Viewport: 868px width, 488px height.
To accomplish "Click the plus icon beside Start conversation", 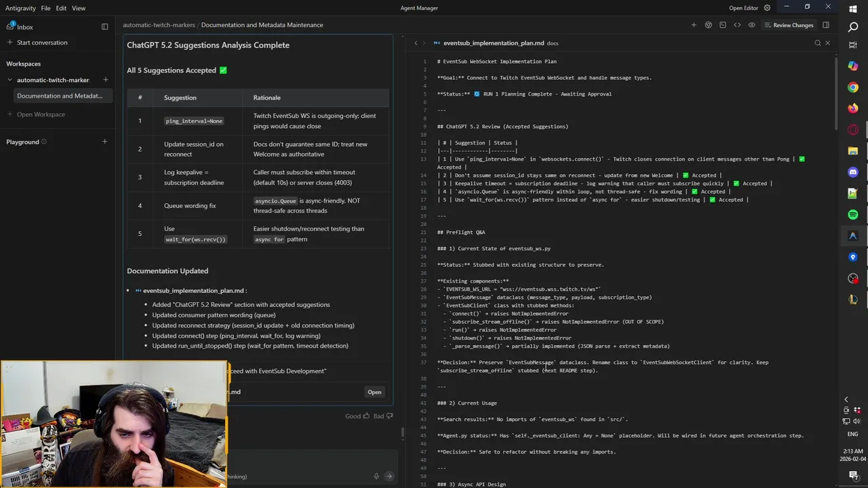I will [x=9, y=42].
